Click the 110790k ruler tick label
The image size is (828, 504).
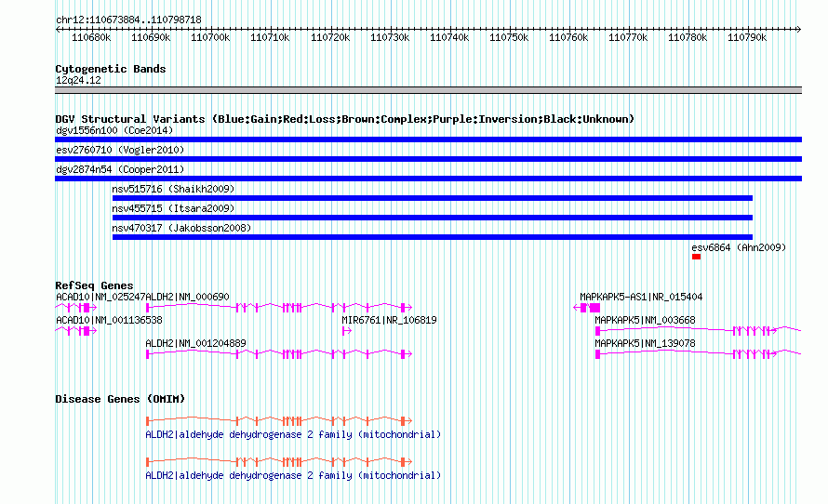click(747, 38)
